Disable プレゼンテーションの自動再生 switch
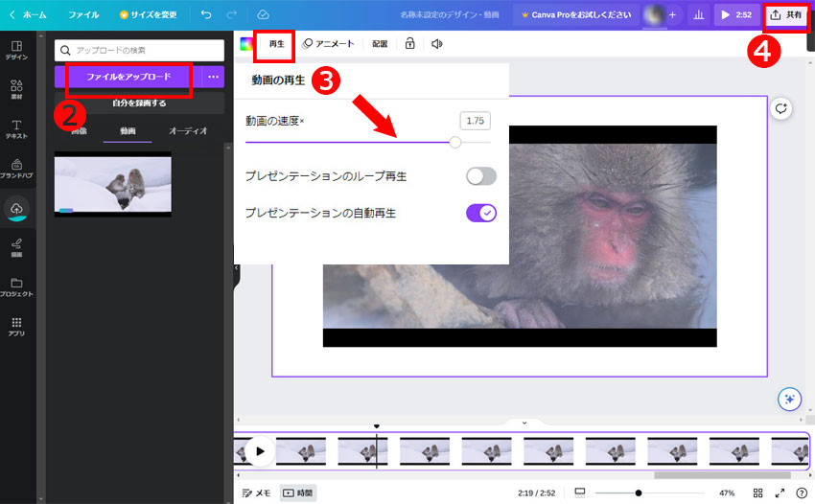The width and height of the screenshot is (815, 504). pos(481,213)
